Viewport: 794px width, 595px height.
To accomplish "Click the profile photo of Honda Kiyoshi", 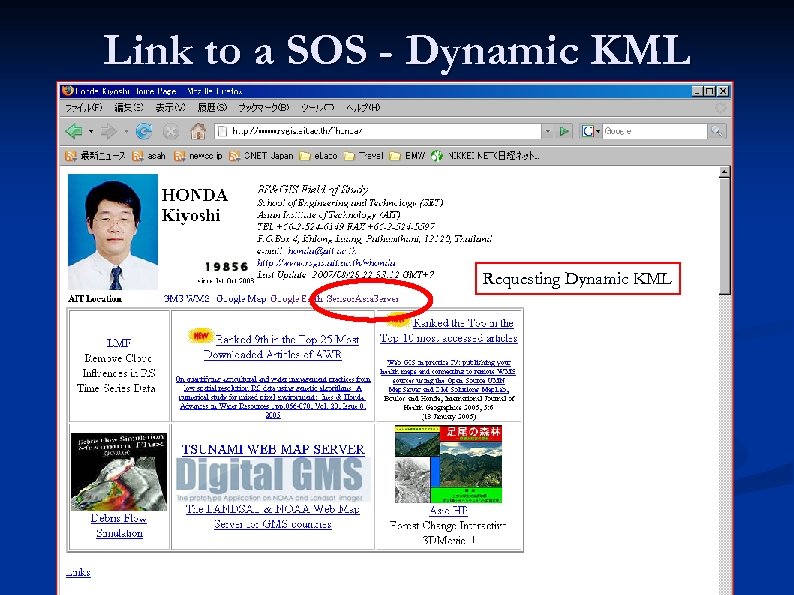I will point(112,232).
